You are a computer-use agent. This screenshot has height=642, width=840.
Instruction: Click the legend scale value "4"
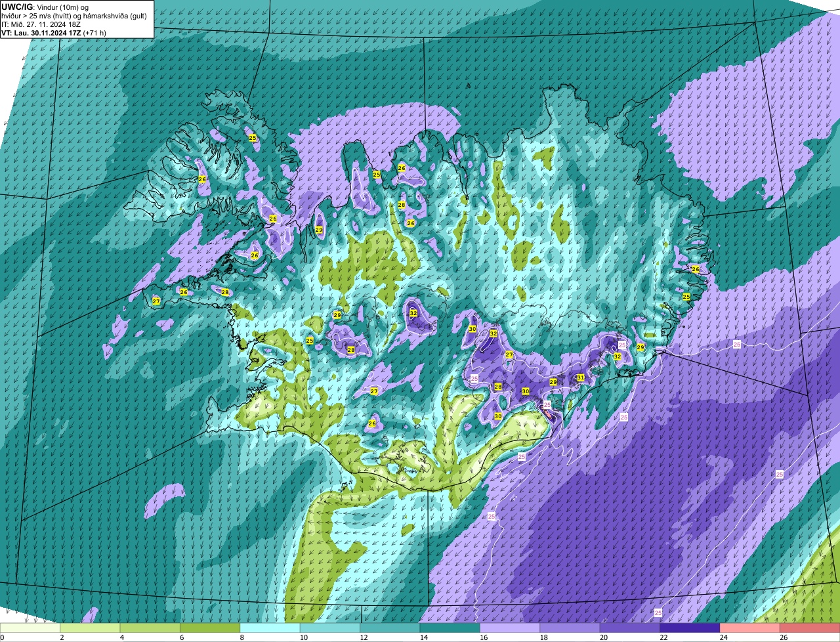pyautogui.click(x=121, y=637)
